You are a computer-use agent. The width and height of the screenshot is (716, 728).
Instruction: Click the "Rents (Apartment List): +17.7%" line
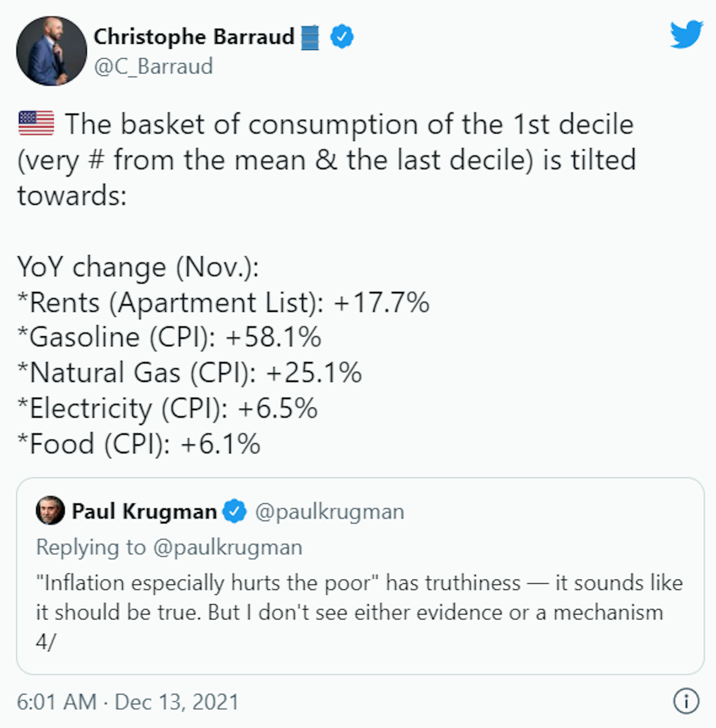pyautogui.click(x=223, y=302)
